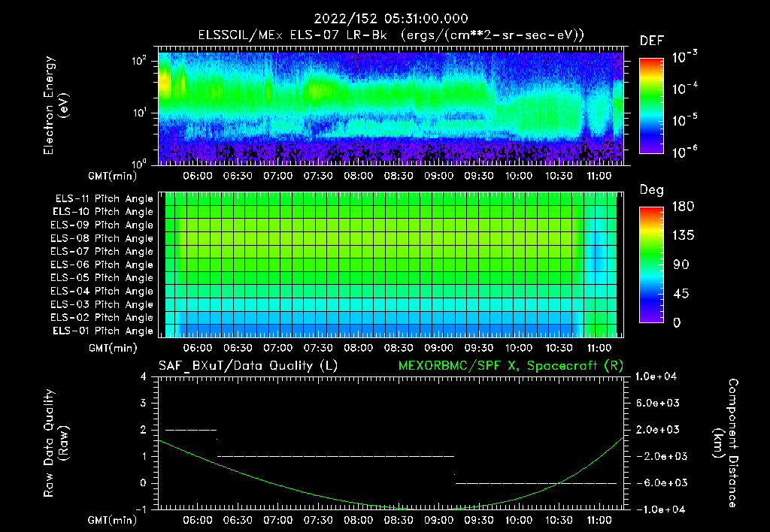The height and width of the screenshot is (532, 770).
Task: Click the data quality line at level 1
Action: [336, 456]
